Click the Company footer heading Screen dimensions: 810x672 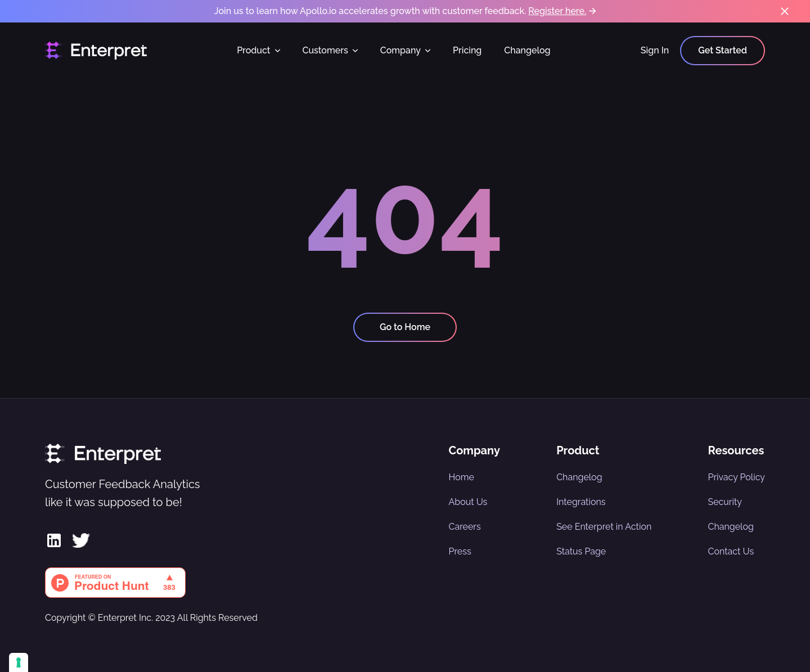pyautogui.click(x=474, y=450)
